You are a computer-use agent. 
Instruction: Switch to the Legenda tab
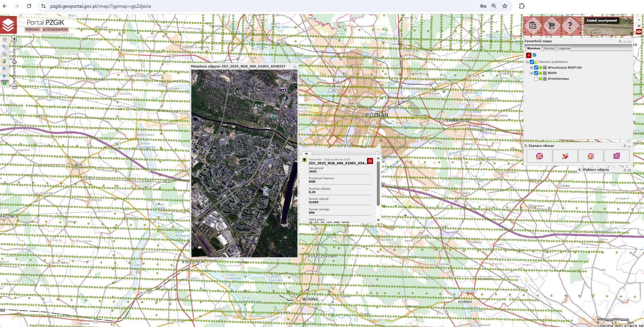tap(564, 48)
